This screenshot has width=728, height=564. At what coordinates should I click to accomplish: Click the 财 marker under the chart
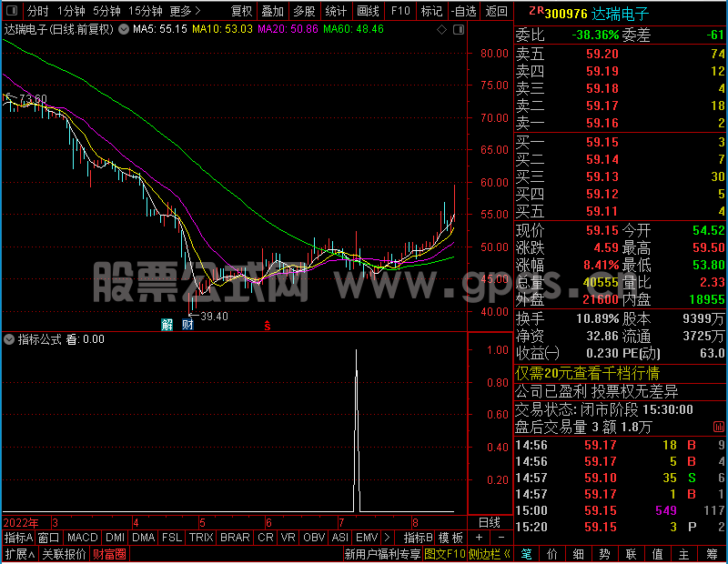tap(187, 325)
